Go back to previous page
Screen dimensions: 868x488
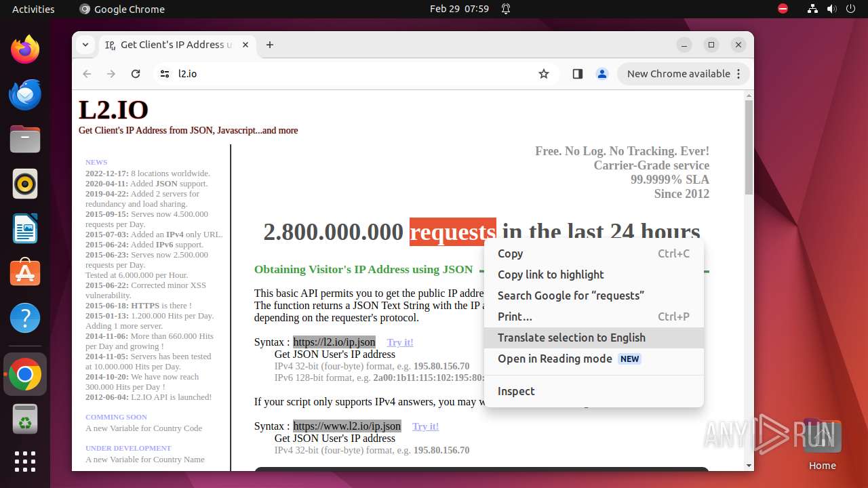tap(87, 74)
